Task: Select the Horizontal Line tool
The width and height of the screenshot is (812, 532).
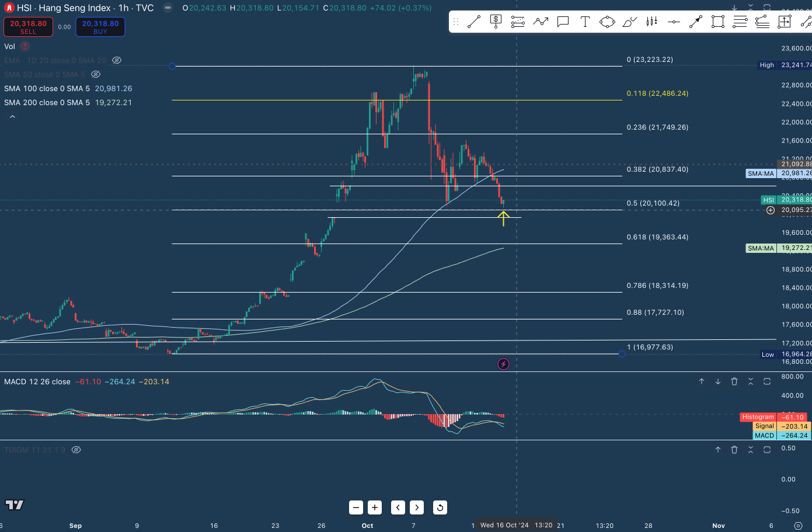Action: (x=674, y=22)
